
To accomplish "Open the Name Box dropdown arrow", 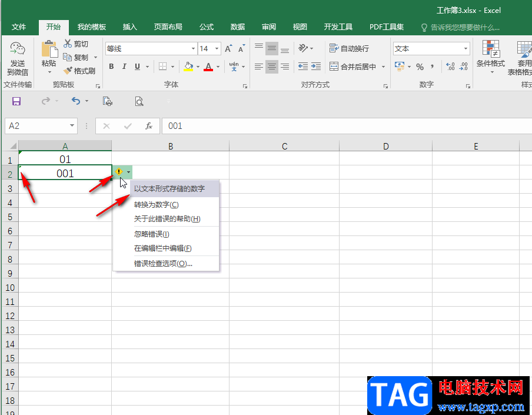I will (72, 125).
